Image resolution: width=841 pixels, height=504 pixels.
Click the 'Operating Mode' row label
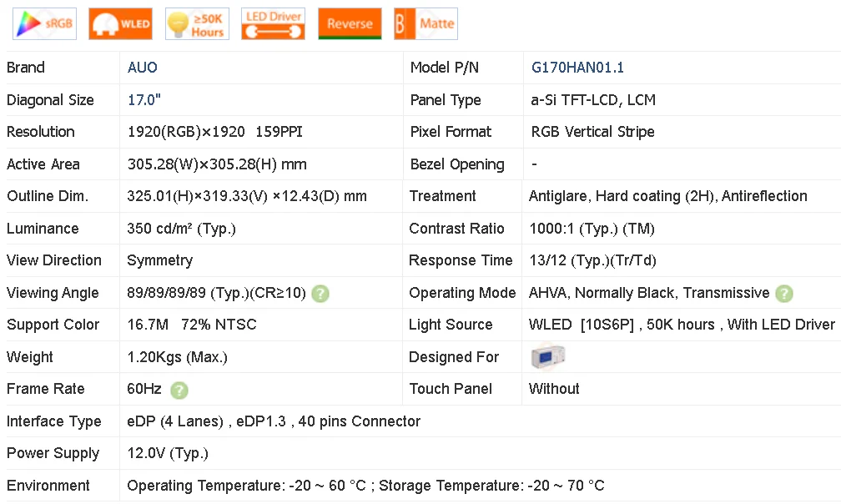coord(462,293)
